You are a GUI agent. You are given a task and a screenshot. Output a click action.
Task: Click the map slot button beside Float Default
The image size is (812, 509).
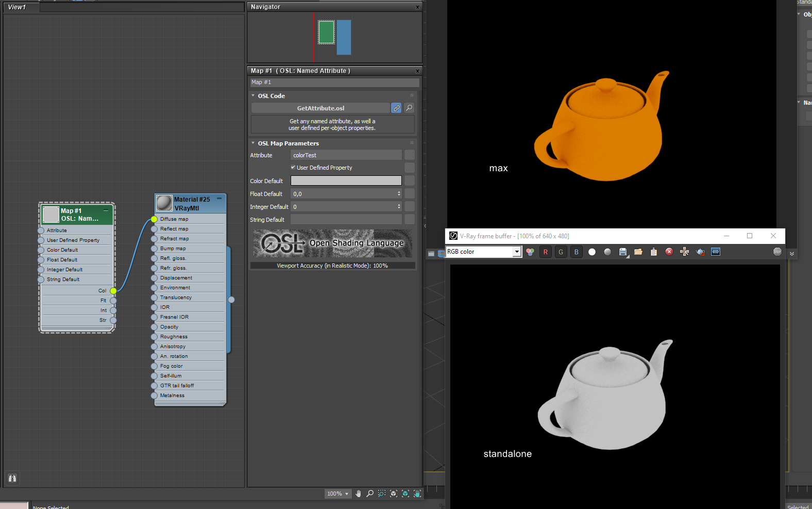pos(410,193)
